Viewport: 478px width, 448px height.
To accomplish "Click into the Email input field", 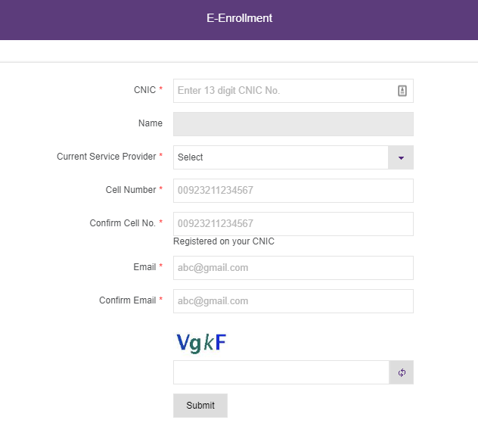I will pyautogui.click(x=293, y=268).
